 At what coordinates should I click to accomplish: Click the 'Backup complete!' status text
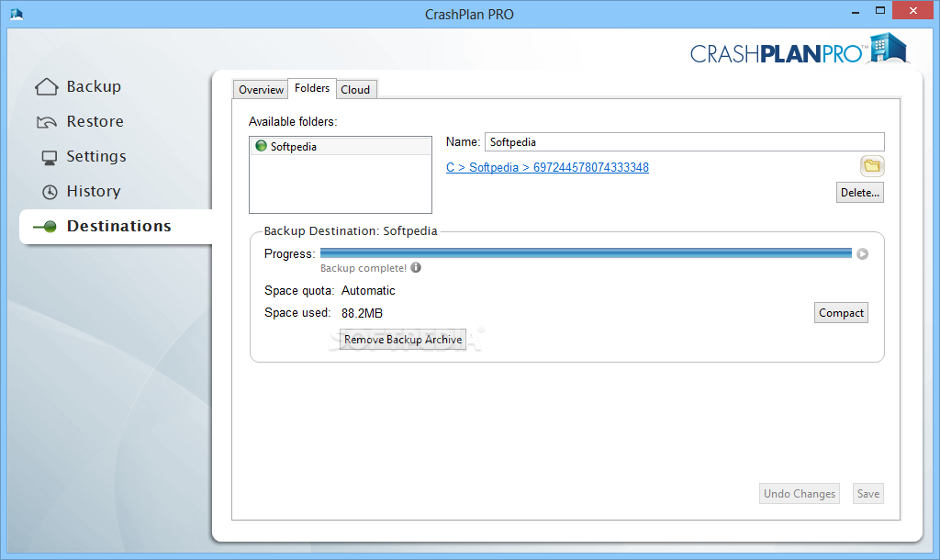tap(364, 268)
